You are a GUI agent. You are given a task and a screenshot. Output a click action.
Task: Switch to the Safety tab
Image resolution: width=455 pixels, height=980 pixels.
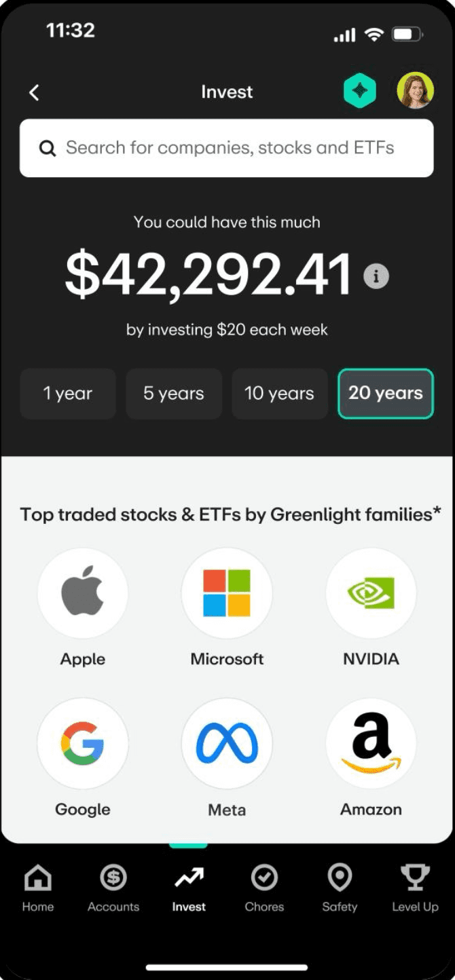tap(340, 887)
